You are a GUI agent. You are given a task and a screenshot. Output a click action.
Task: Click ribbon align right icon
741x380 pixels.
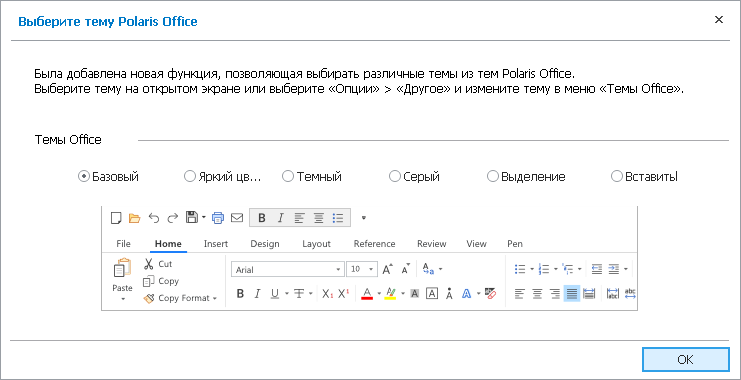click(x=555, y=294)
